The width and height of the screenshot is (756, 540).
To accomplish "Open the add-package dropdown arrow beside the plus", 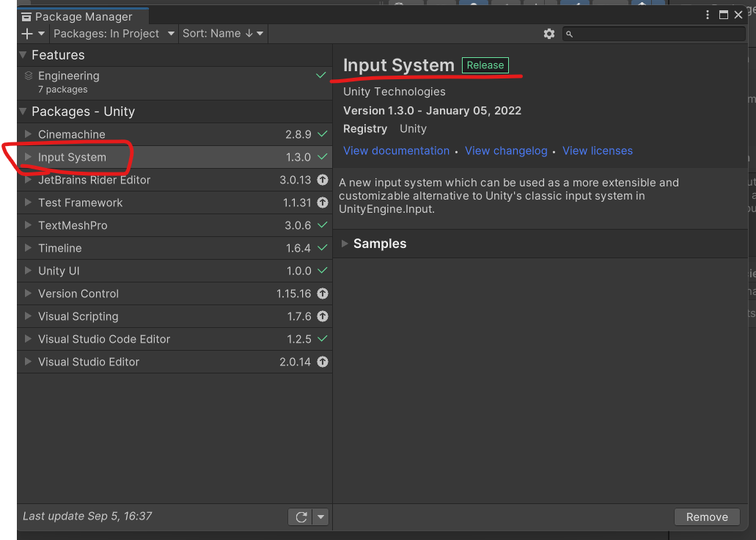I will 42,34.
